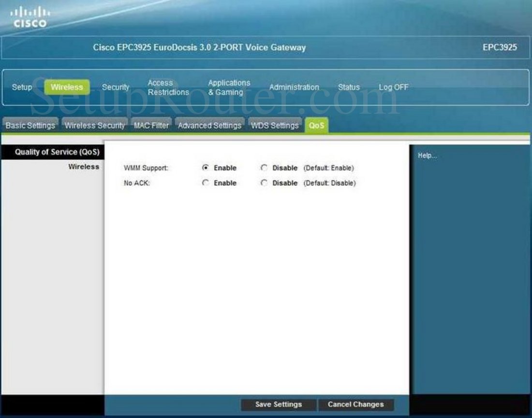Switch to Wireless Security
The image size is (532, 418).
[x=95, y=125]
